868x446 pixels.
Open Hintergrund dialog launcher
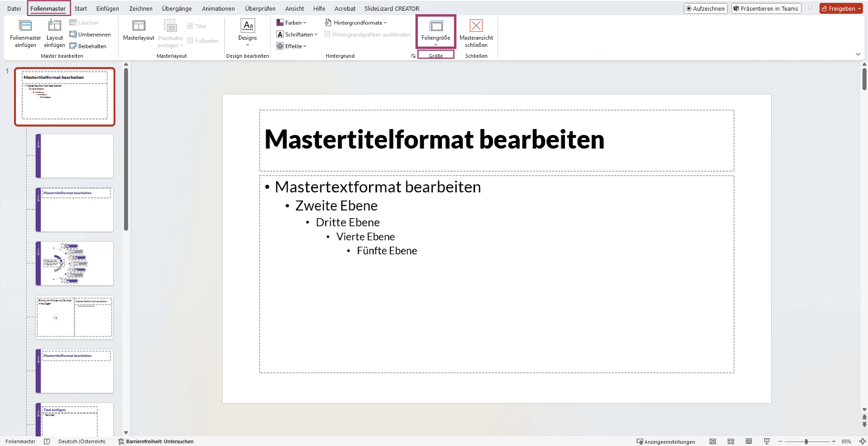[413, 56]
